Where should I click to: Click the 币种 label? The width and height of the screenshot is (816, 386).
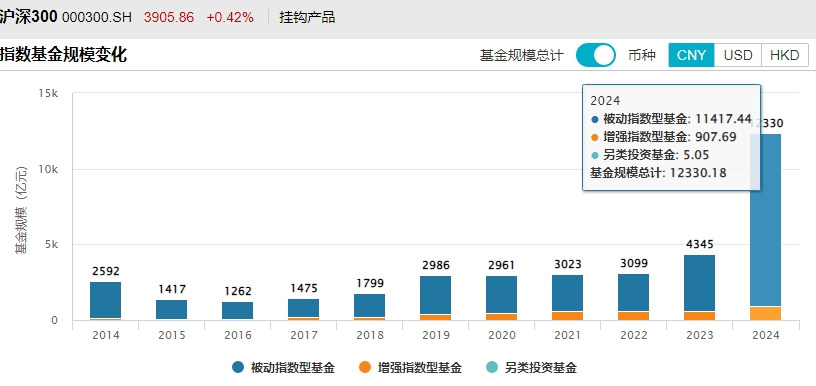642,55
